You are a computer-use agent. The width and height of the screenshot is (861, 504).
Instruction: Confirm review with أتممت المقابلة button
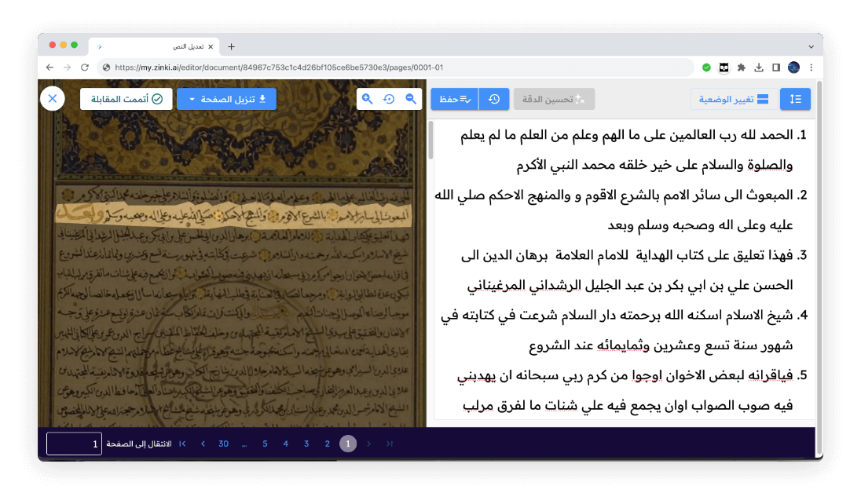point(126,98)
